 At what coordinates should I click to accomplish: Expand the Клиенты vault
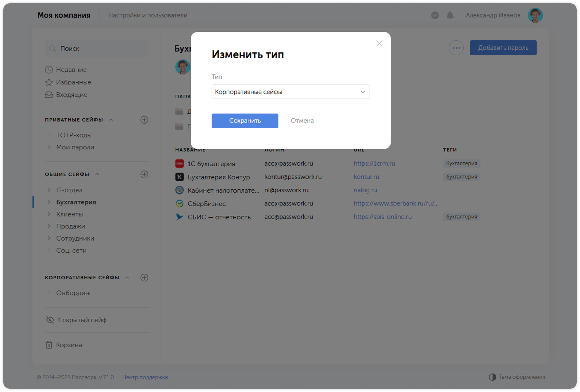coord(49,214)
